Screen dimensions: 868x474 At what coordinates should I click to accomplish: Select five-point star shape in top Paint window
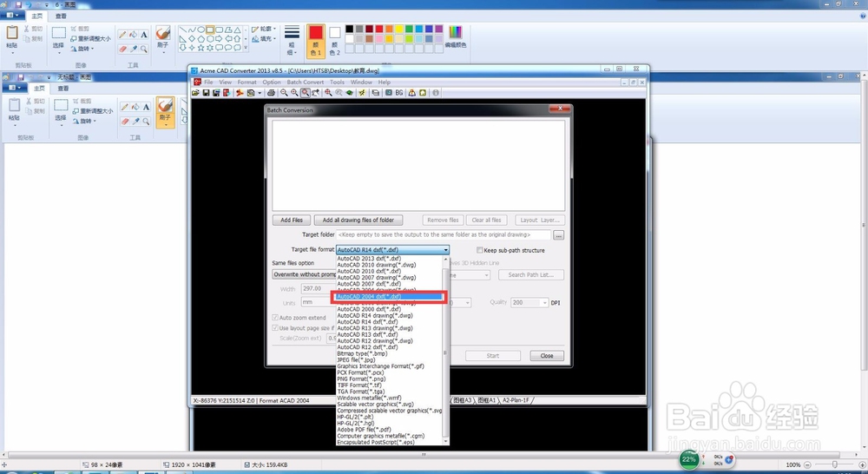201,48
